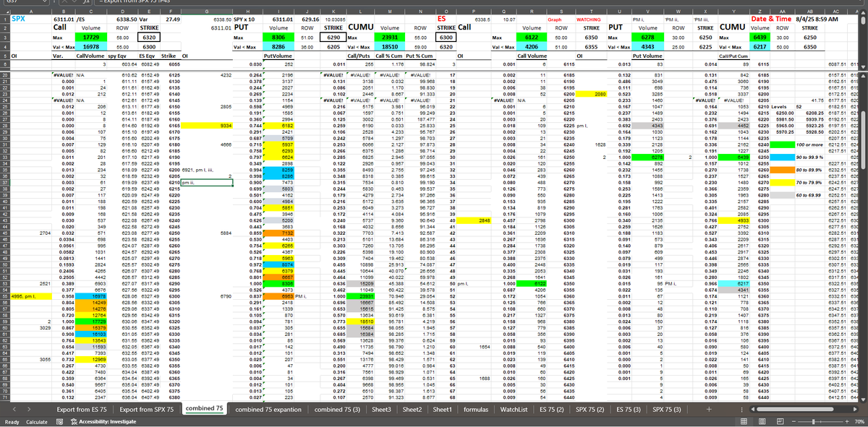Select the combined 75 sheet tab

click(x=204, y=409)
